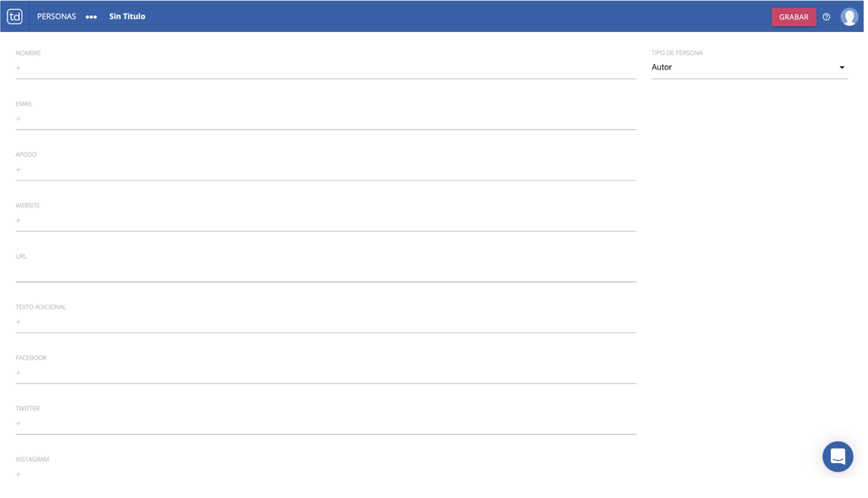Click the plus icon under Nombre
This screenshot has width=868, height=498.
click(x=18, y=68)
